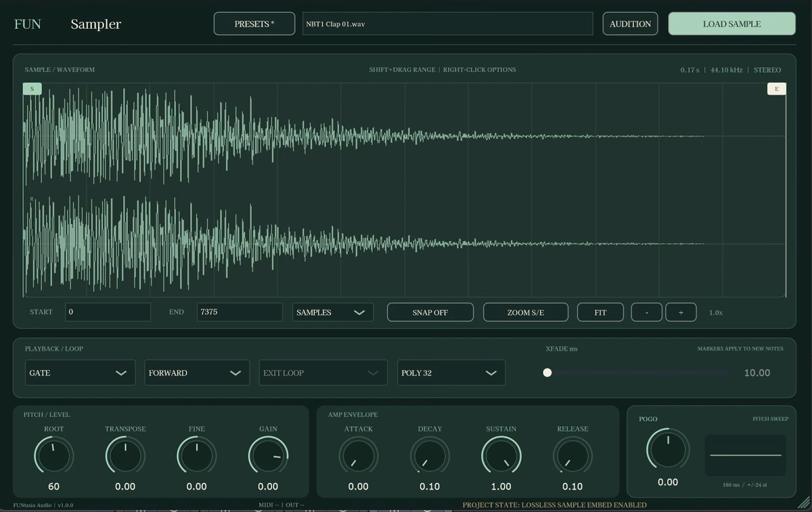The width and height of the screenshot is (812, 512).
Task: Click the ATTACK knob
Action: coord(359,456)
